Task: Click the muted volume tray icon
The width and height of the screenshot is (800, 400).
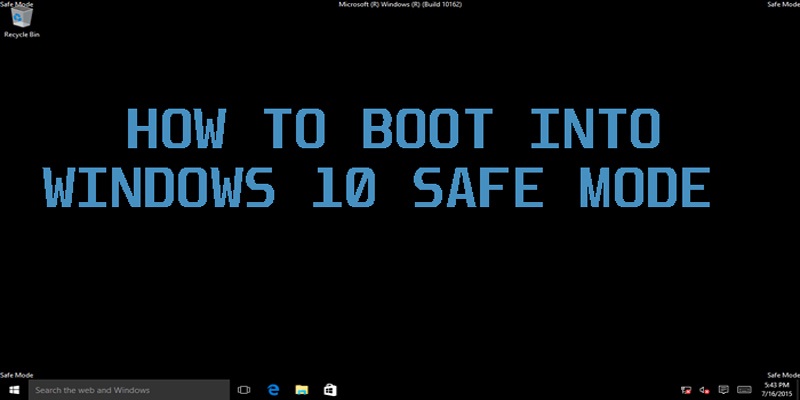Action: tap(705, 389)
